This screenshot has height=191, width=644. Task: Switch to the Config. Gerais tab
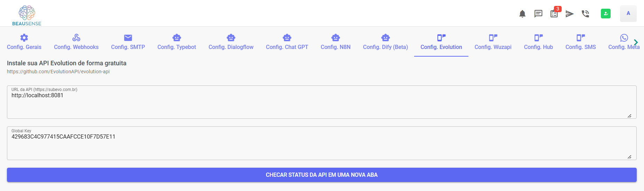pos(24,42)
